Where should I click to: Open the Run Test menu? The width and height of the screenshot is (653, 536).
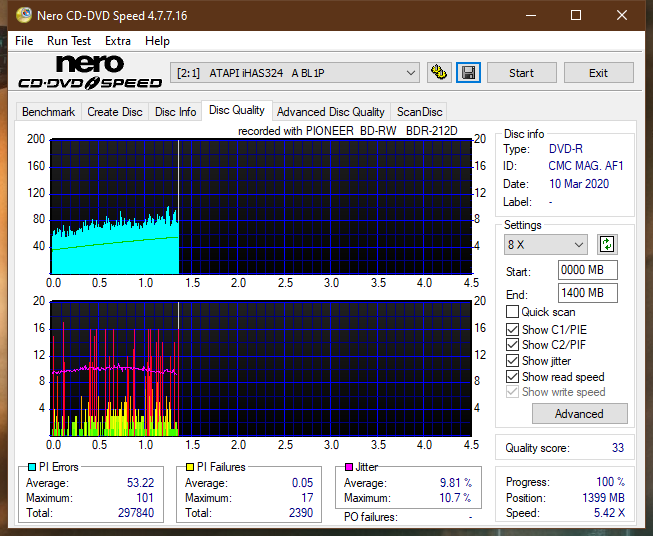coord(69,41)
